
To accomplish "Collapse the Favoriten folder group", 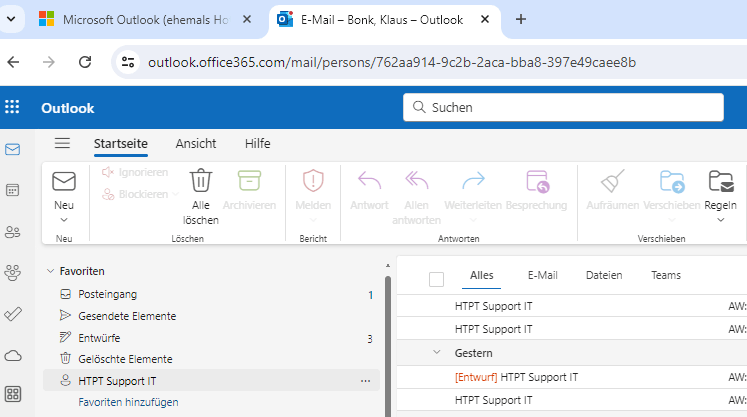I will pyautogui.click(x=50, y=271).
